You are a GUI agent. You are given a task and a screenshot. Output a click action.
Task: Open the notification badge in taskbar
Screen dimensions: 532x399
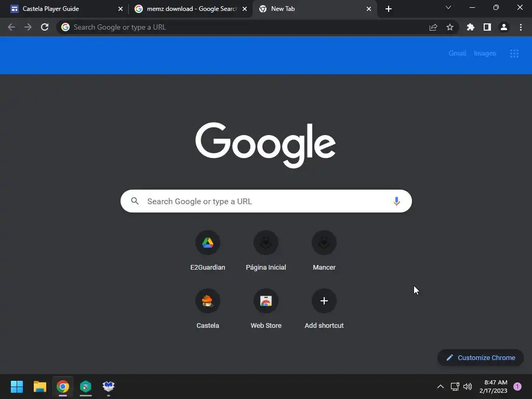tap(517, 387)
